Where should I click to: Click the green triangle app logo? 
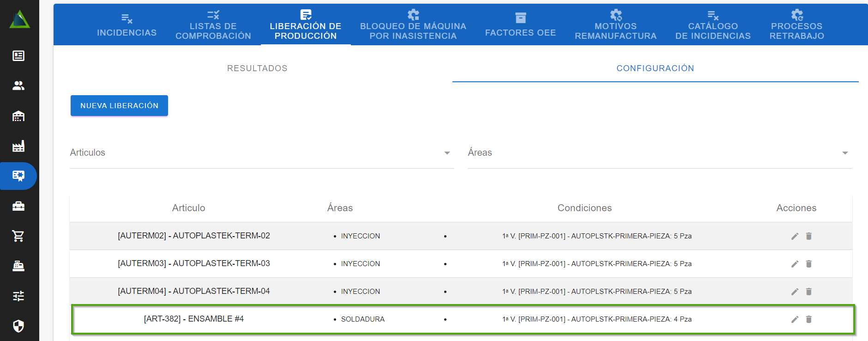[19, 19]
